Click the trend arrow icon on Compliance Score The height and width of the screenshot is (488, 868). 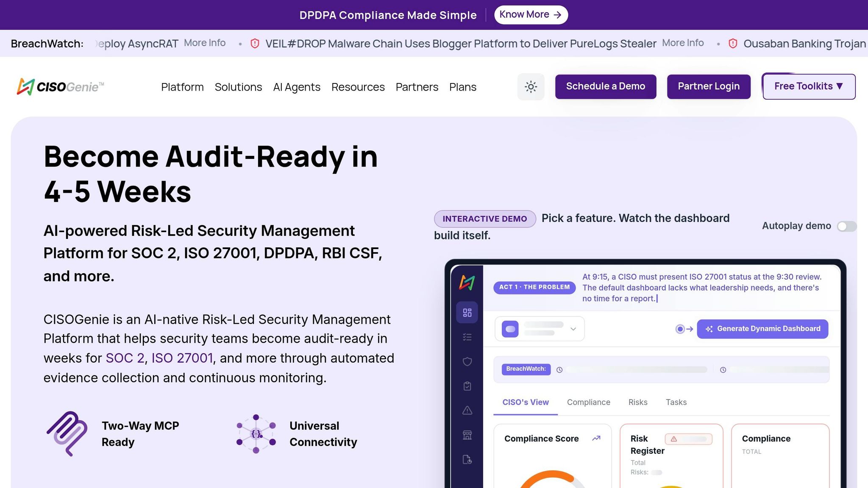click(x=596, y=438)
